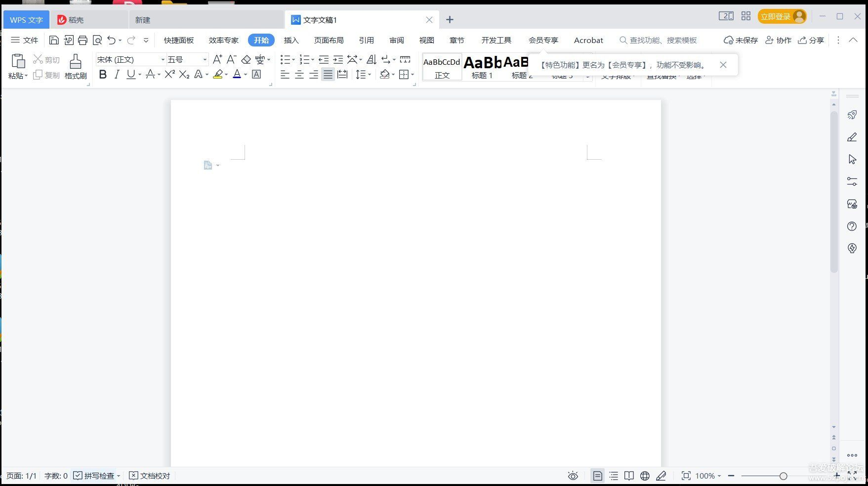Align text left
Screen dimensions: 868x486
[x=285, y=75]
